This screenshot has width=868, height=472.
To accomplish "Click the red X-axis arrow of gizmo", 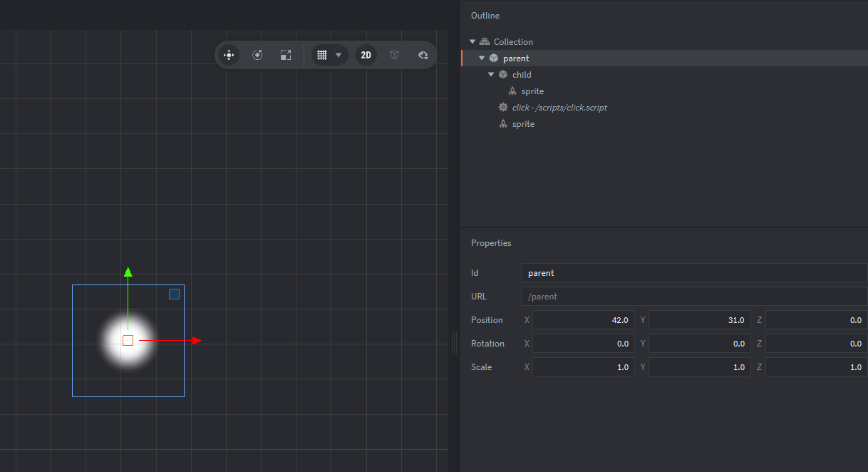I will click(x=197, y=341).
